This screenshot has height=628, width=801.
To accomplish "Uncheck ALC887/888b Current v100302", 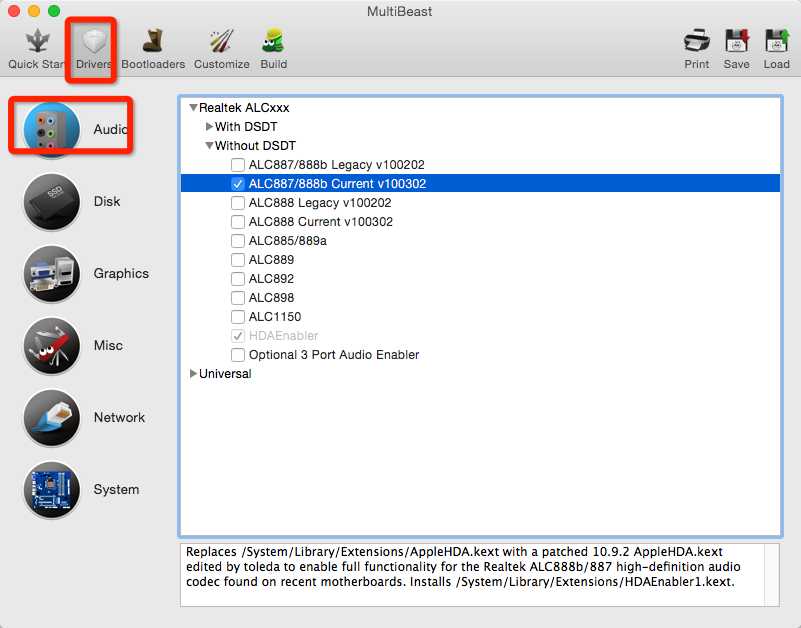I will point(238,183).
